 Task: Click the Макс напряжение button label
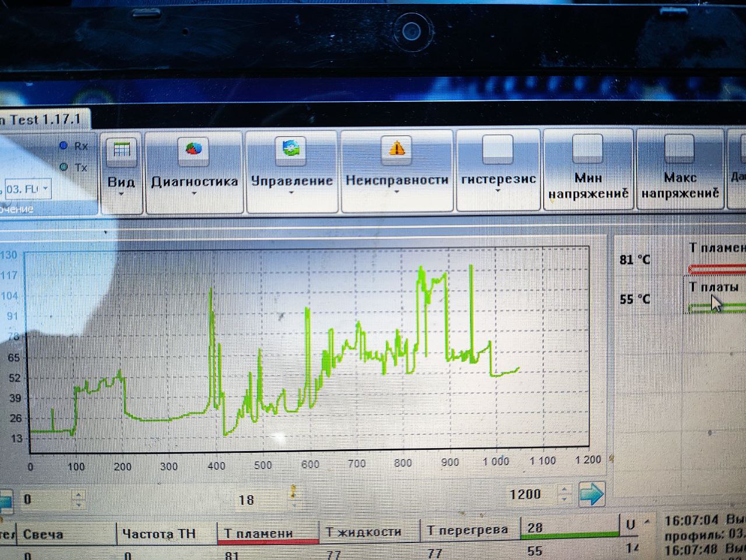680,185
